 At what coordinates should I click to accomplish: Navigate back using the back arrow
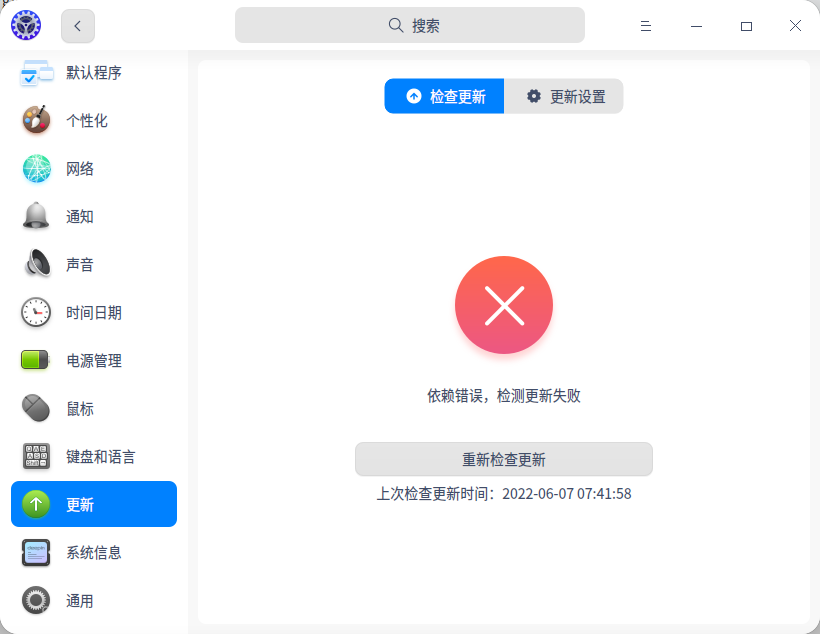point(77,25)
